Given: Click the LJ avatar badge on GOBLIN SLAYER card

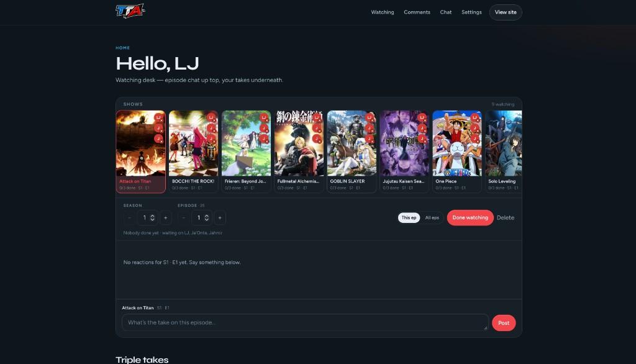Looking at the screenshot, I should pos(370,117).
